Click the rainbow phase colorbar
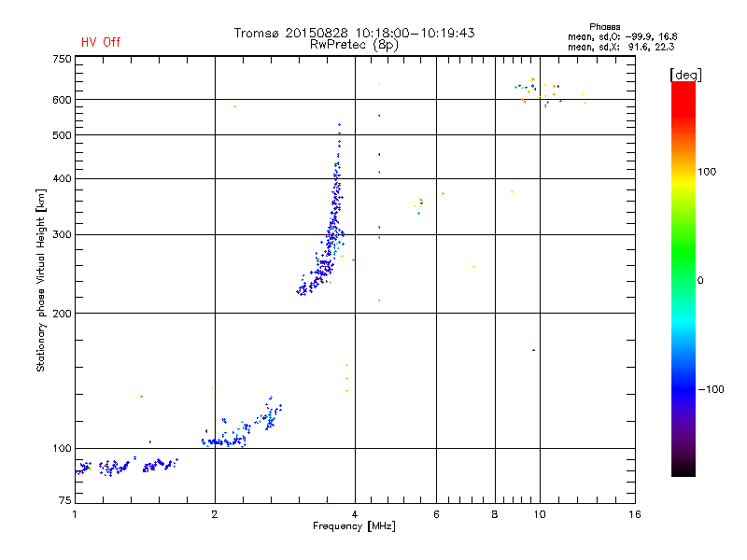The height and width of the screenshot is (560, 747). 684,278
